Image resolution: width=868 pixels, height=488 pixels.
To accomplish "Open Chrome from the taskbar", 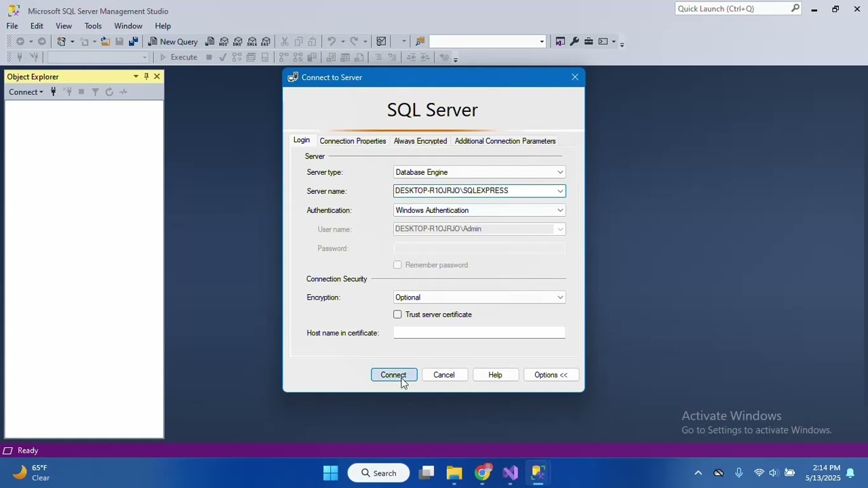I will (482, 473).
